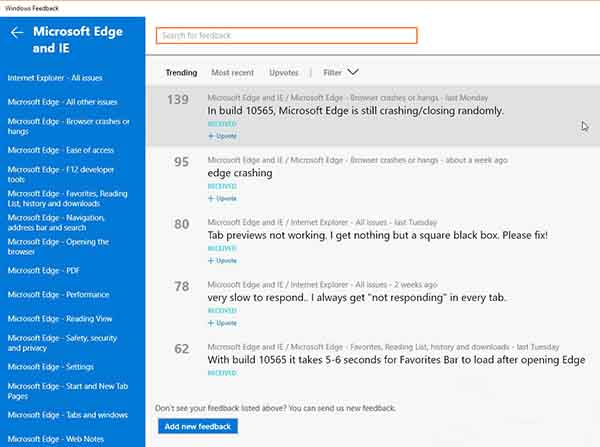Select Start and New Tab Pages category
600x447 pixels.
coord(68,391)
